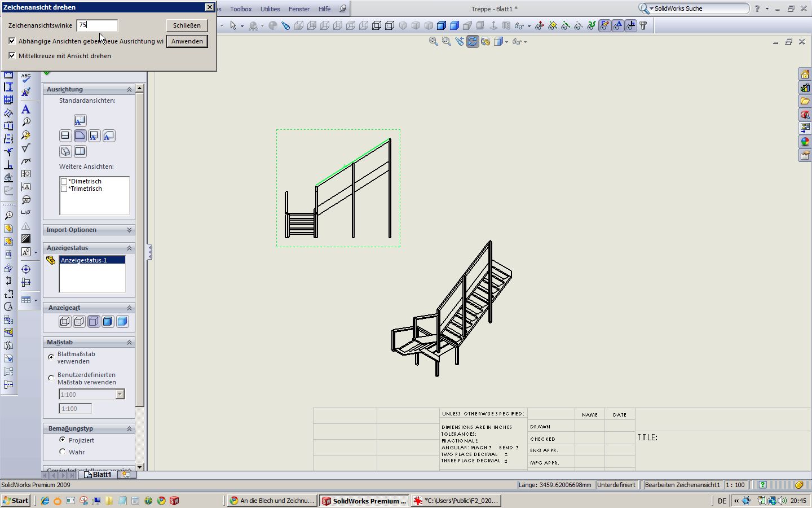The height and width of the screenshot is (508, 812).
Task: Open the table tool dropdown arrow
Action: [36, 300]
